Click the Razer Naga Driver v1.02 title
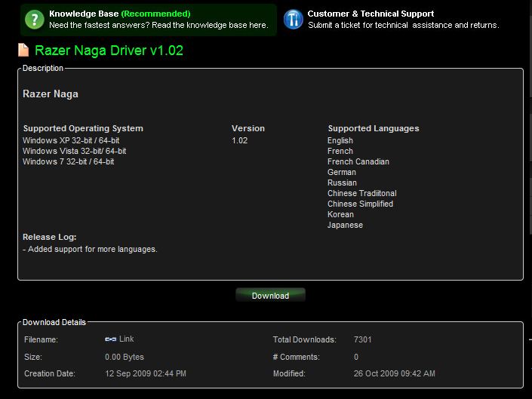This screenshot has height=399, width=532. (109, 51)
